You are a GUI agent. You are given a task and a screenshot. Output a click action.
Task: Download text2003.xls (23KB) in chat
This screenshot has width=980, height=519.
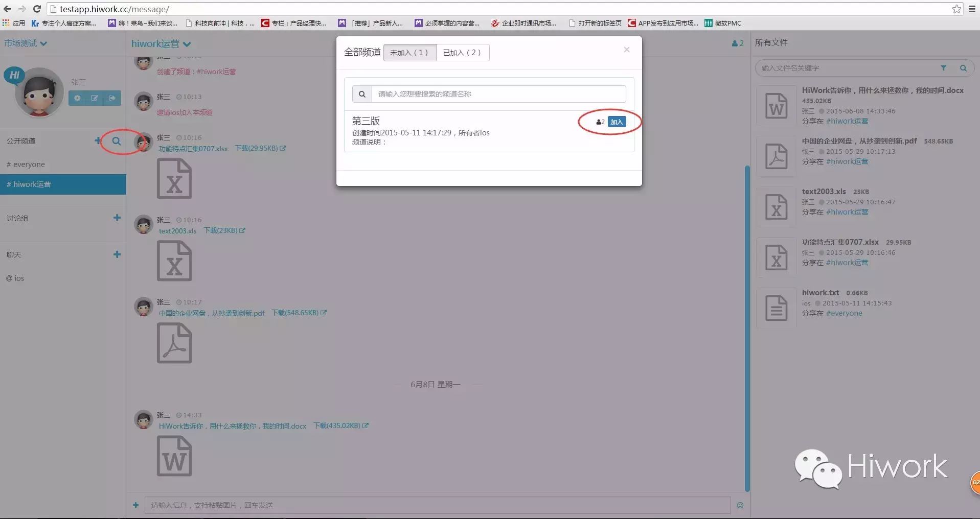224,230
